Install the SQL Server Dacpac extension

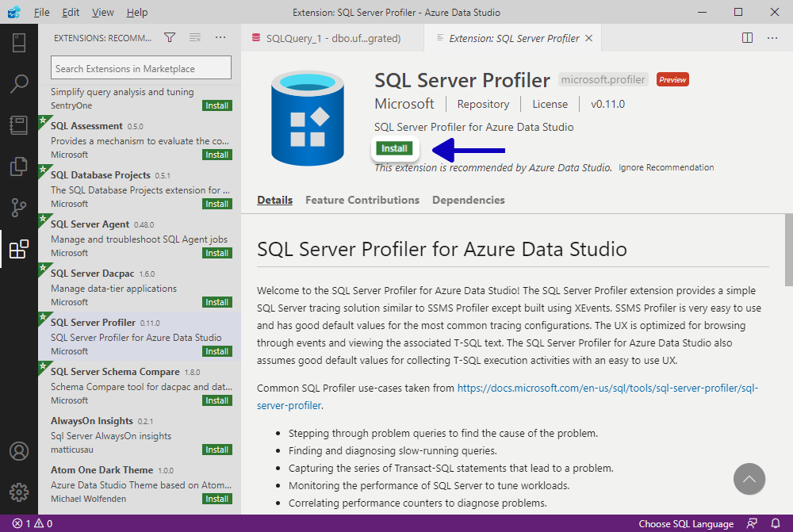(217, 302)
